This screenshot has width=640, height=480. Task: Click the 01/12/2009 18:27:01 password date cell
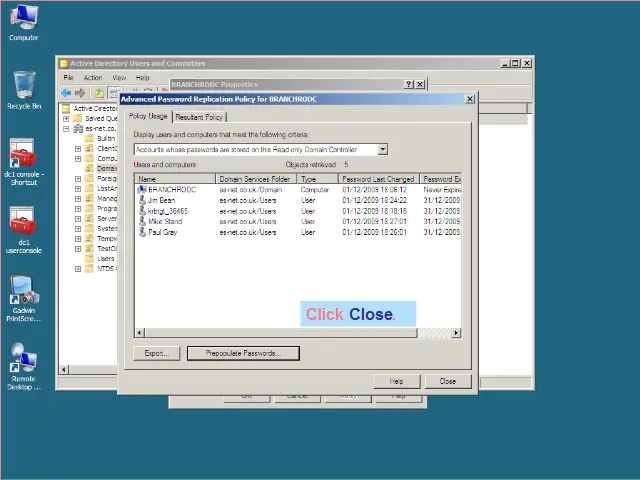click(375, 221)
